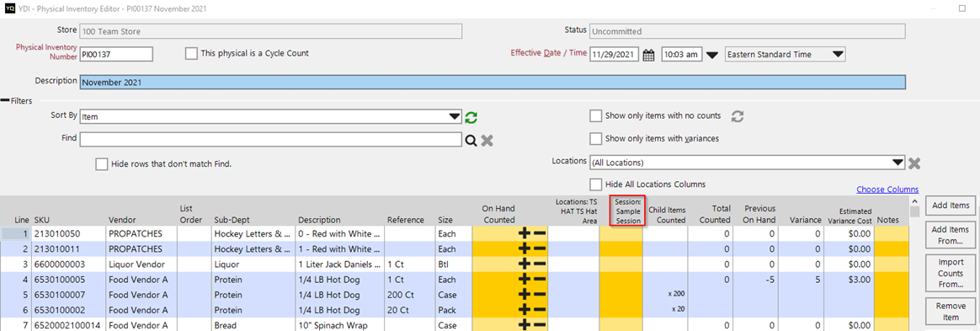Click the Effective Date field 11/29/2021
Screen dimensions: 980x331
[615, 55]
